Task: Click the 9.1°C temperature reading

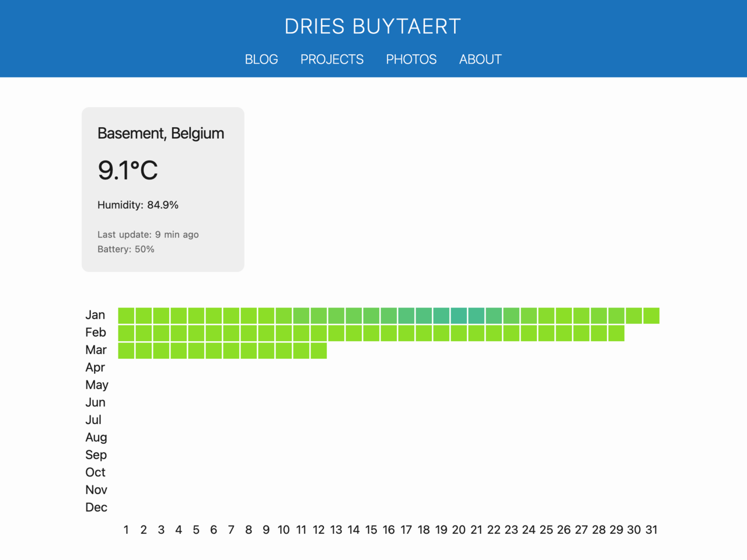Action: (128, 170)
